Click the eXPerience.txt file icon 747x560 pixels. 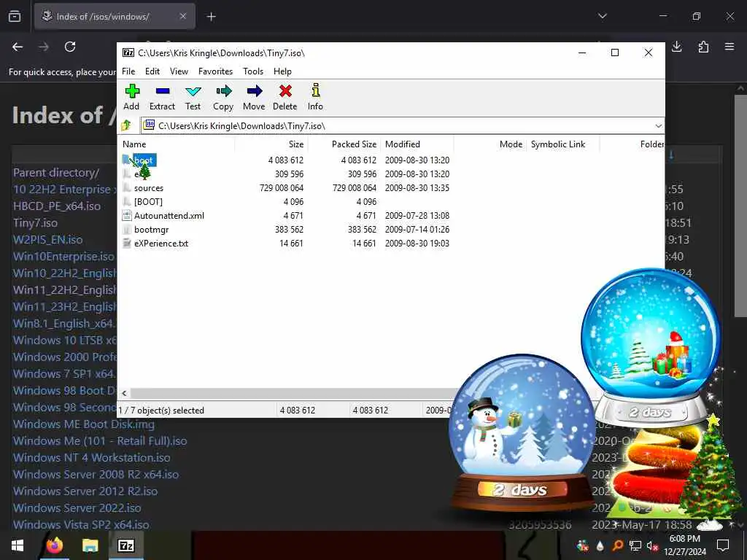click(x=126, y=243)
